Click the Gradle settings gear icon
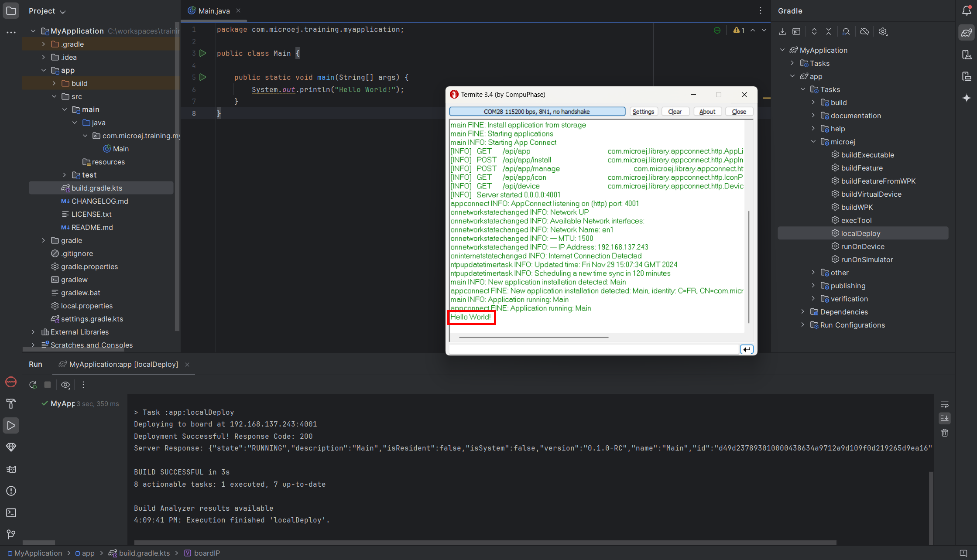 tap(883, 32)
